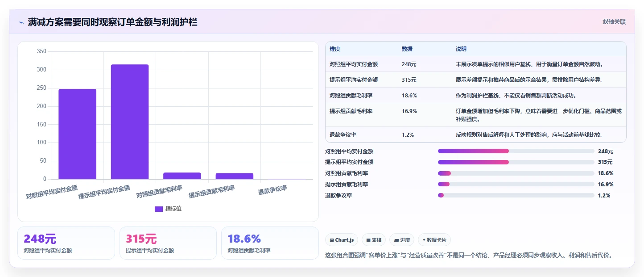Viewport: 644px width, 277px height.
Task: Click the 对照组平均实付金额 x-axis label
Action: pos(52,192)
